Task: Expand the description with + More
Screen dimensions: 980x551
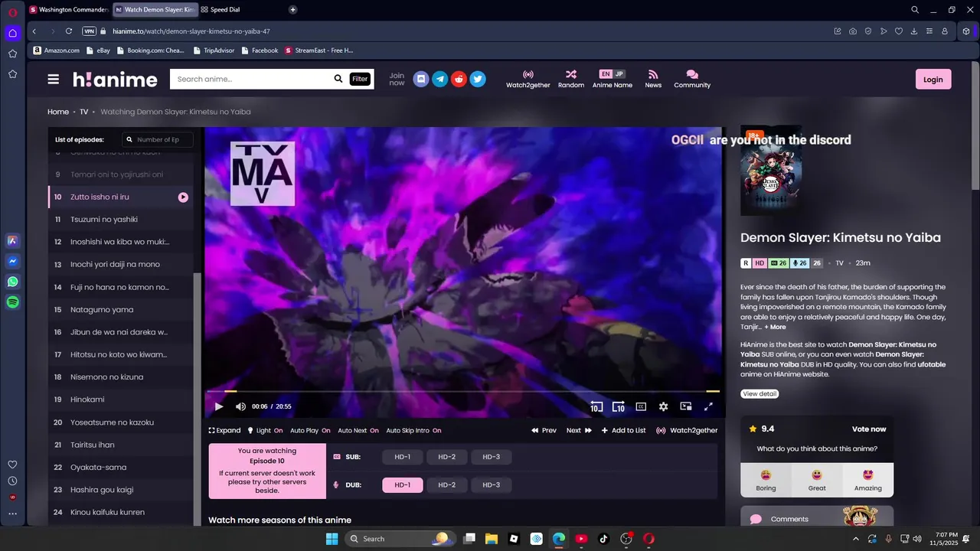Action: 775,327
